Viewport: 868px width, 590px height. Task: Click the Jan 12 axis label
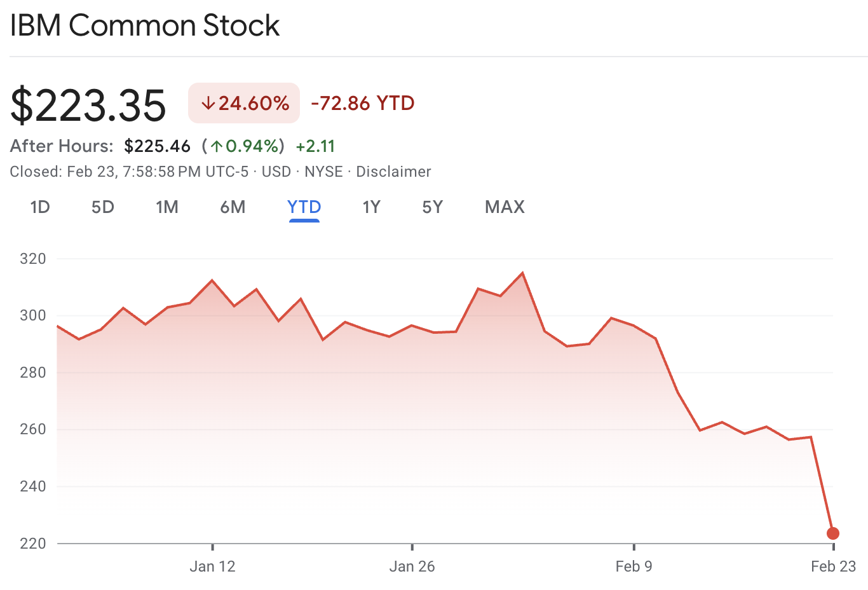click(x=213, y=565)
